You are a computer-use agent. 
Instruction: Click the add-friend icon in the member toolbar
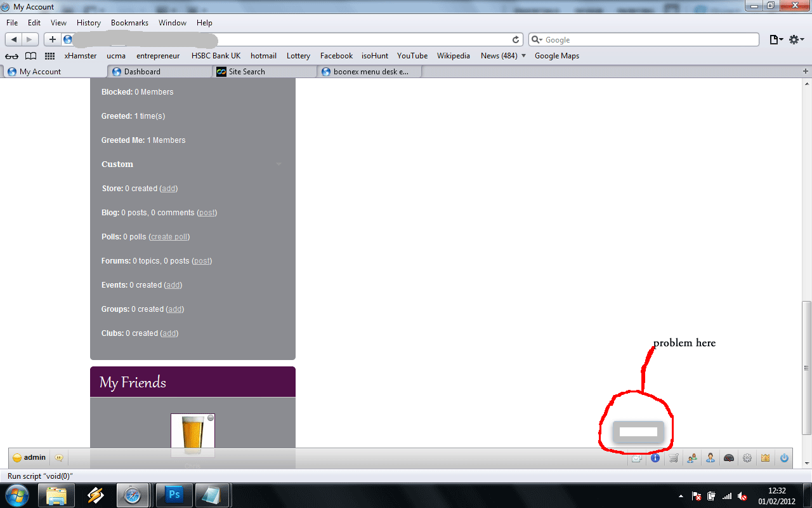(692, 458)
